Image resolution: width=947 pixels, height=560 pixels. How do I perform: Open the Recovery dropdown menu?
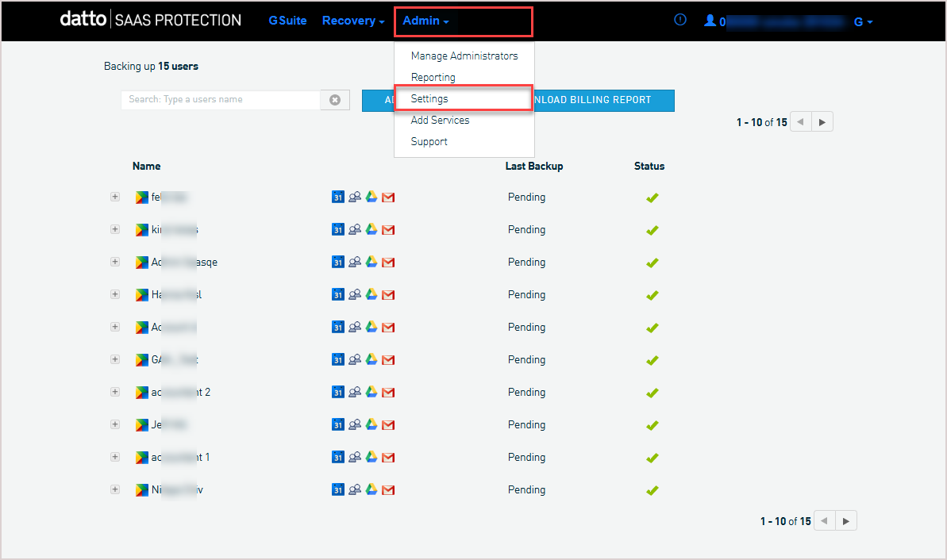click(x=353, y=21)
